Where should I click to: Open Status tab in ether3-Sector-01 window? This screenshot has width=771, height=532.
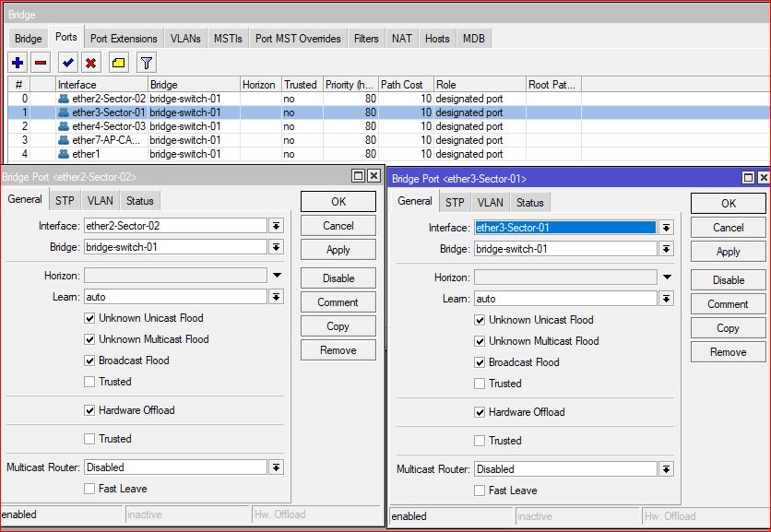point(529,203)
